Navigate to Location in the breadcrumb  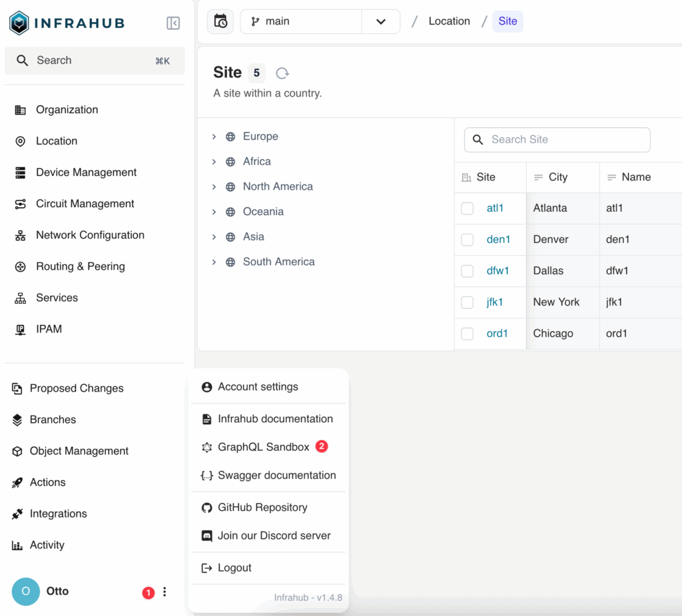click(449, 21)
